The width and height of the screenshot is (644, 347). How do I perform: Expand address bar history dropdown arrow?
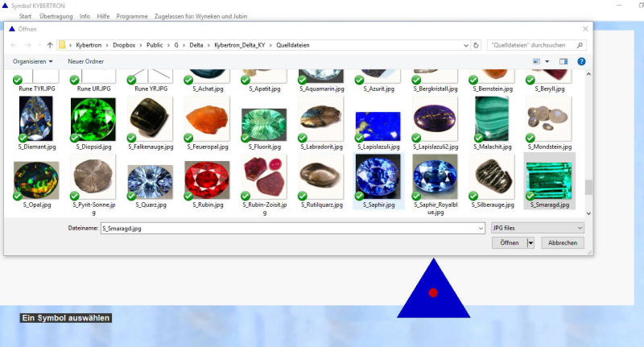tap(466, 45)
